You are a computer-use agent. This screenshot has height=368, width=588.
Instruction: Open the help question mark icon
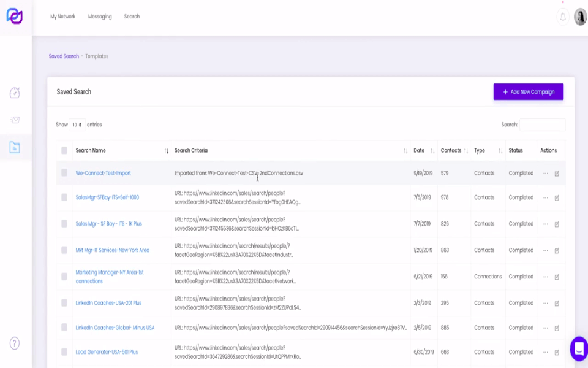15,343
